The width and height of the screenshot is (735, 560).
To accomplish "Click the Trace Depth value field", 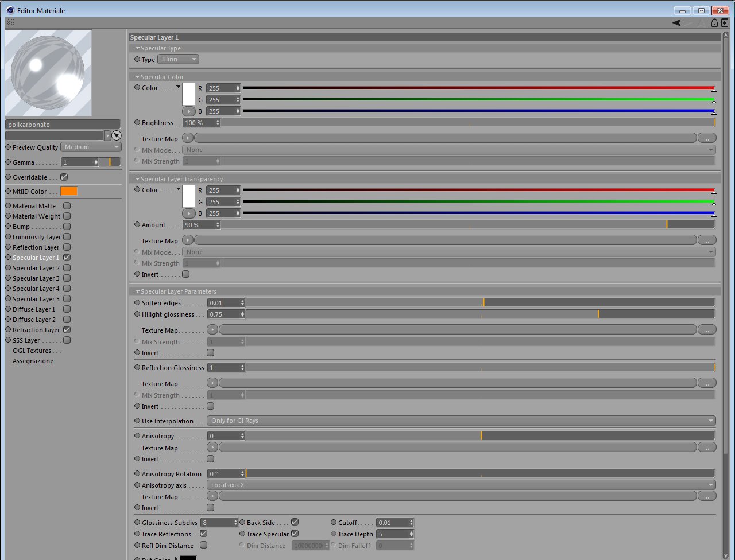I will [393, 534].
